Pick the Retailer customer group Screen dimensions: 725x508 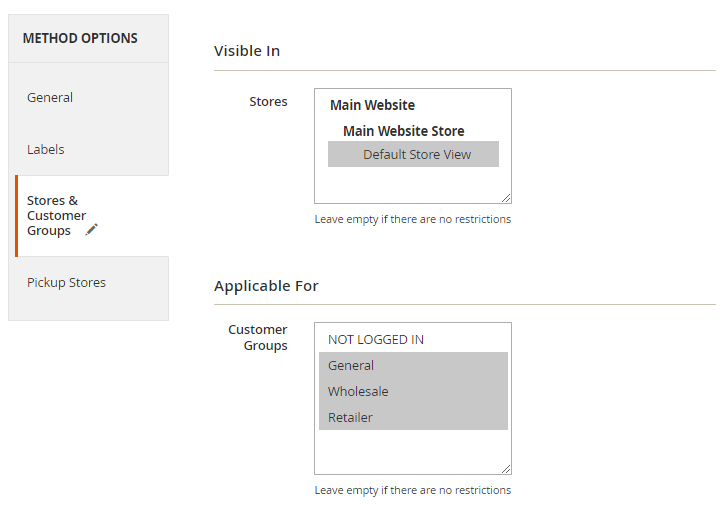[x=350, y=418]
